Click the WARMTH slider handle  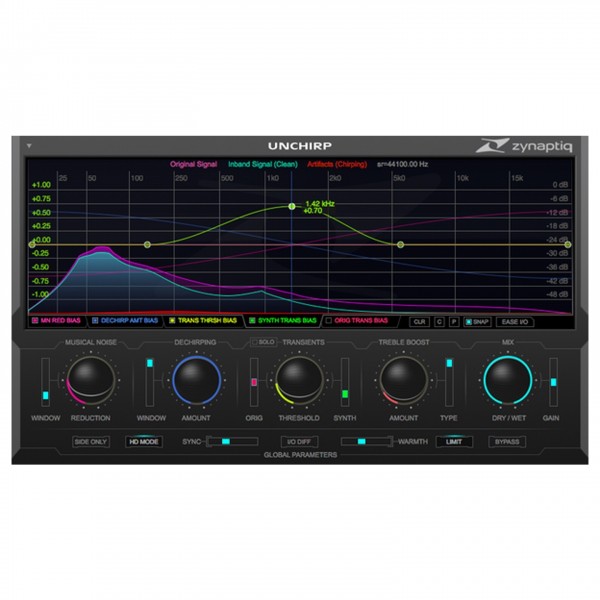pos(361,442)
